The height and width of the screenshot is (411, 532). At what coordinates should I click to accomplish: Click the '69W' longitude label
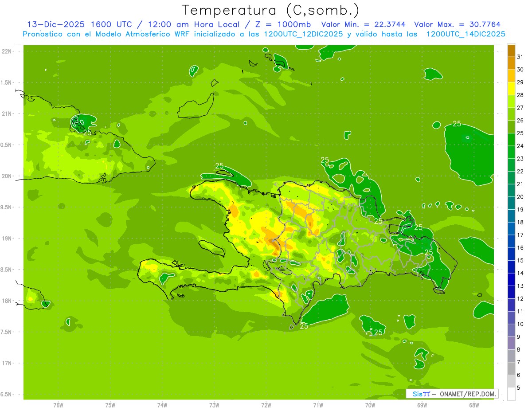pos(422,405)
